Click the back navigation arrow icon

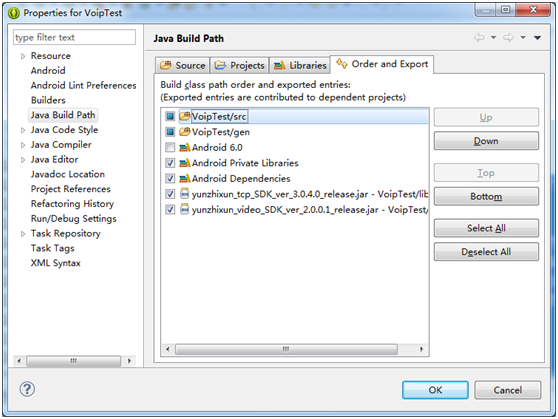(x=479, y=37)
